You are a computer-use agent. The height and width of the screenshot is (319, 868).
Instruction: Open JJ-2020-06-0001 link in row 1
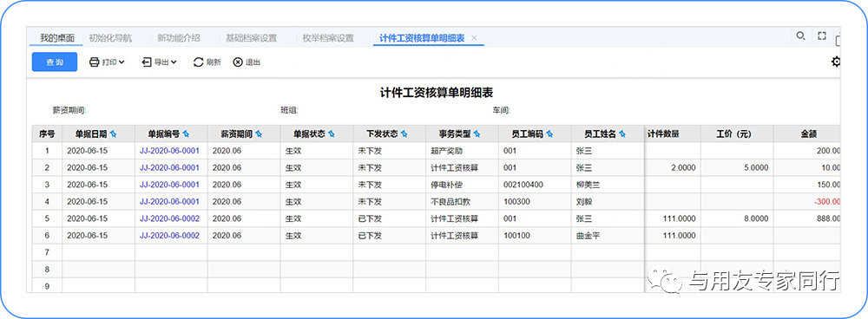(x=169, y=150)
